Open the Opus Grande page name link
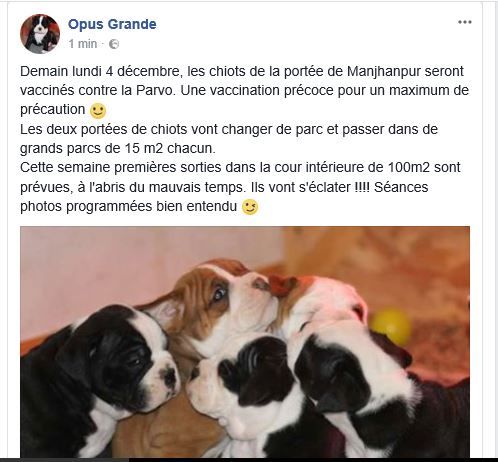Image resolution: width=498 pixels, height=462 pixels. (x=112, y=24)
